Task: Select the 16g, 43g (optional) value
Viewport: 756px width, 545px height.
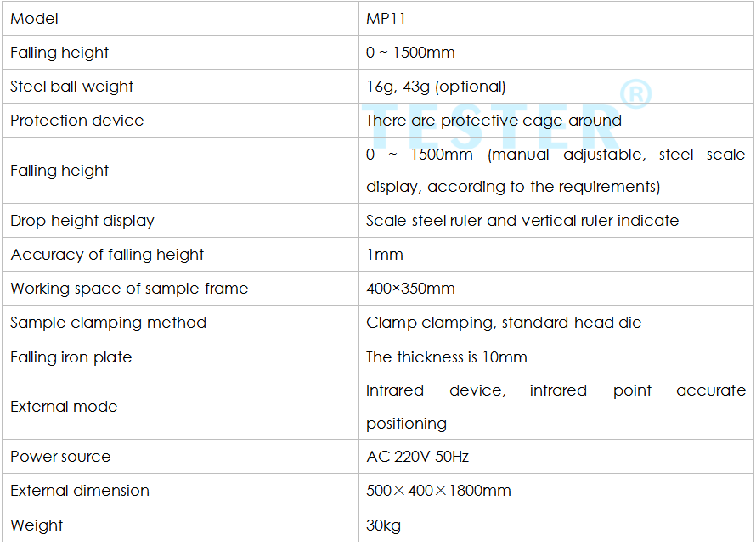Action: pyautogui.click(x=436, y=87)
